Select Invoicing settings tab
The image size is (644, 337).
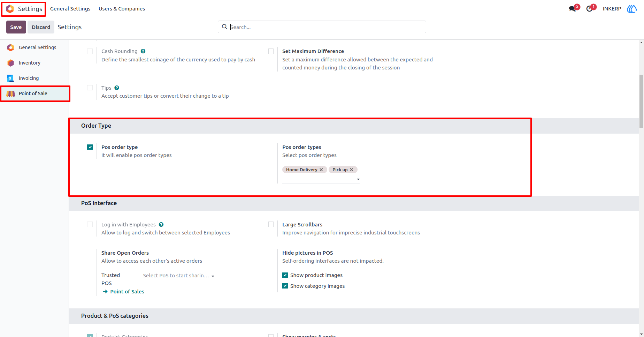click(x=34, y=78)
